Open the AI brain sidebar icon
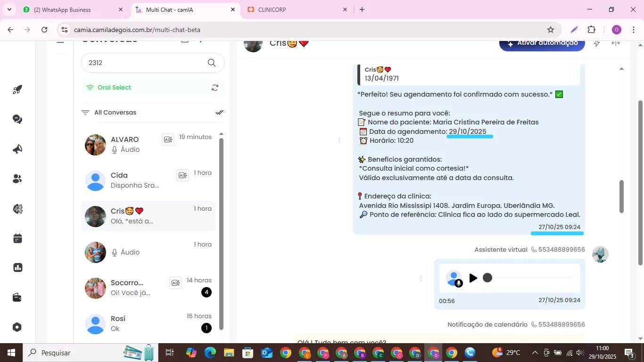This screenshot has height=362, width=644. tap(17, 209)
